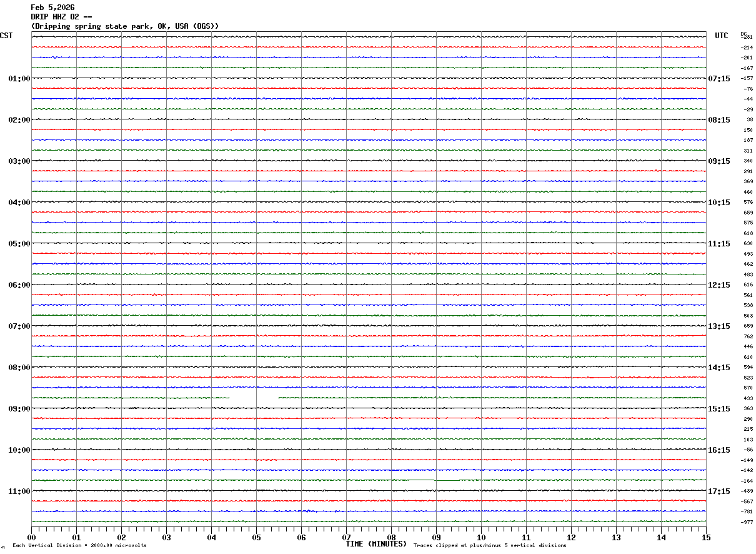The width and height of the screenshot is (756, 554).
Task: Select the 11:00 CST row label
Action: click(19, 491)
